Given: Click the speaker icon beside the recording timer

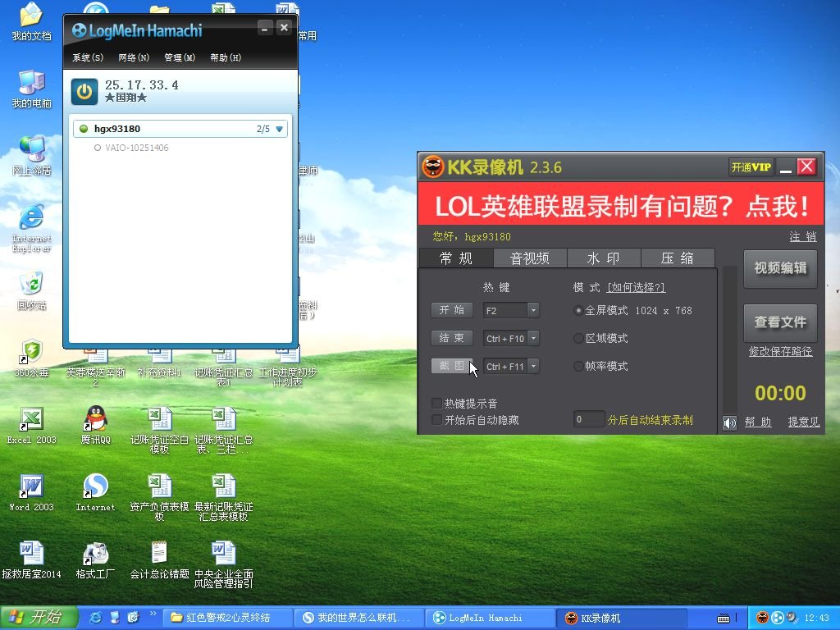Looking at the screenshot, I should [729, 422].
